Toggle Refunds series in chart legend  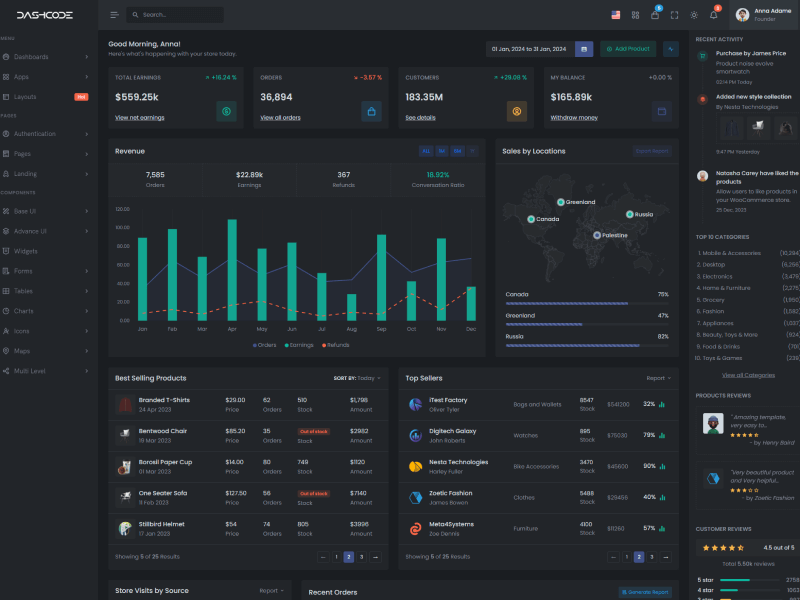coord(335,345)
